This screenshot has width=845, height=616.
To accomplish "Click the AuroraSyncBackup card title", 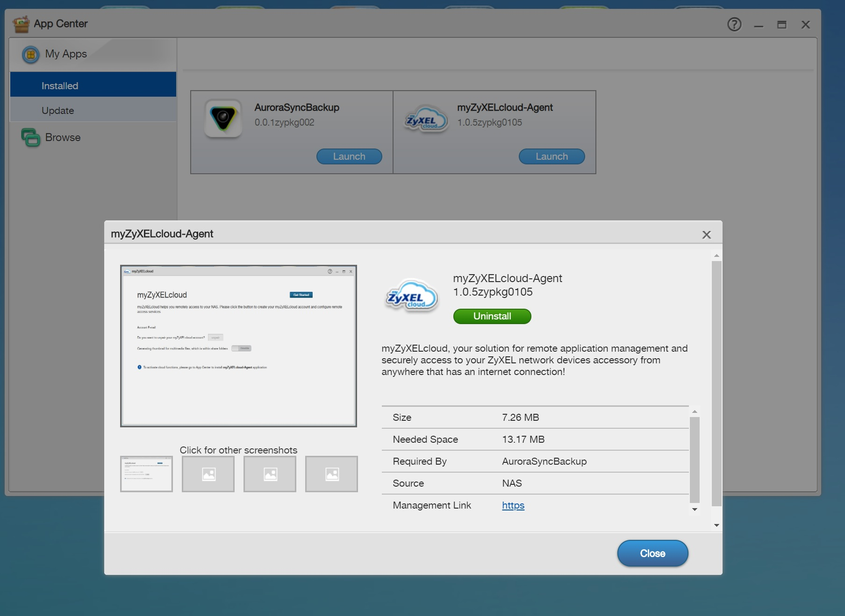I will (x=297, y=107).
